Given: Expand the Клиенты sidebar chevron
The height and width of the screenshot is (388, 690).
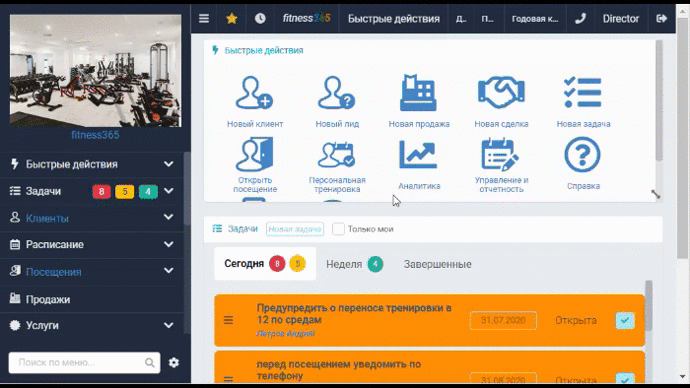Looking at the screenshot, I should click(169, 217).
